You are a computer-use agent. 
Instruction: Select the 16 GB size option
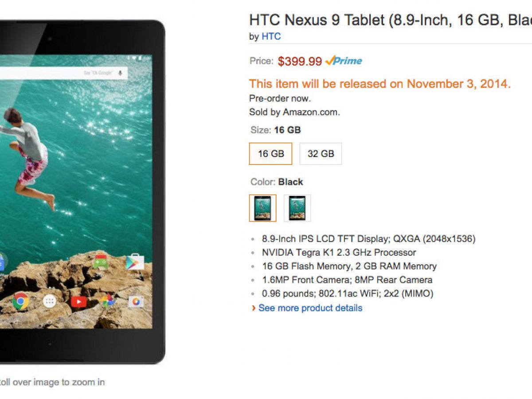270,154
